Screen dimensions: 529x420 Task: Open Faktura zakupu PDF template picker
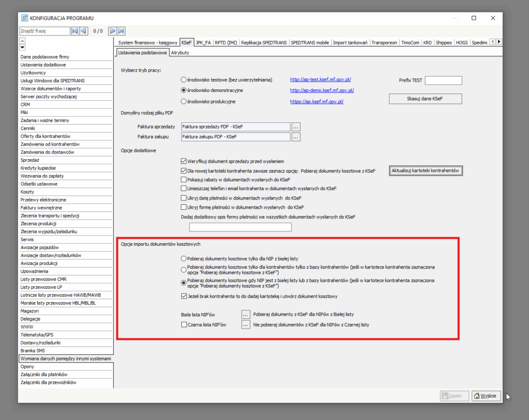(296, 137)
